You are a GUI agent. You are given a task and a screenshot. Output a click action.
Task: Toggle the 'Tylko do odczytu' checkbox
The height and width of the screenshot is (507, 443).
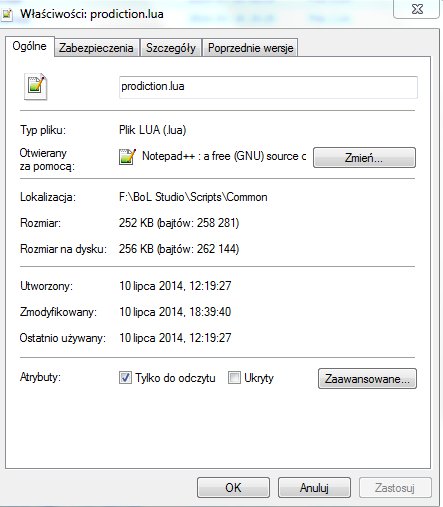tap(125, 378)
